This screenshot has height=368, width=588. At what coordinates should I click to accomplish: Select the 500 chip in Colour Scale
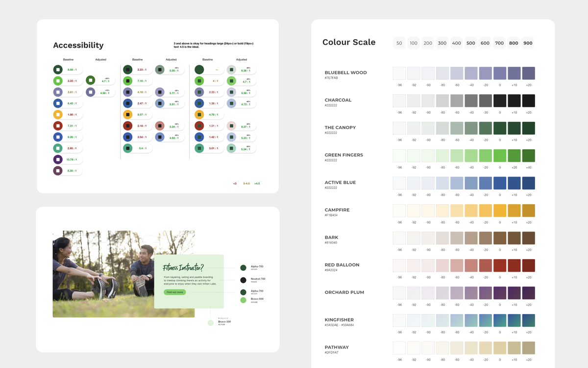(x=470, y=43)
